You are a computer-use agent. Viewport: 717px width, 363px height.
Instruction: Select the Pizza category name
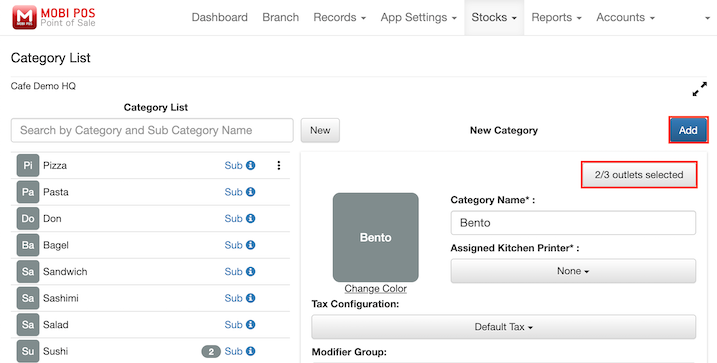(x=55, y=165)
